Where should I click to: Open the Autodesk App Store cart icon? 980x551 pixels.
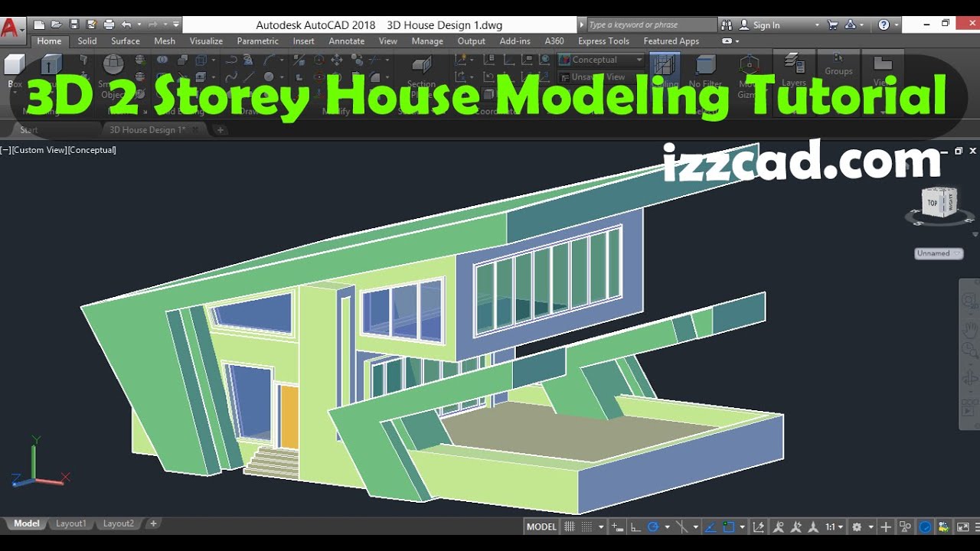(833, 24)
